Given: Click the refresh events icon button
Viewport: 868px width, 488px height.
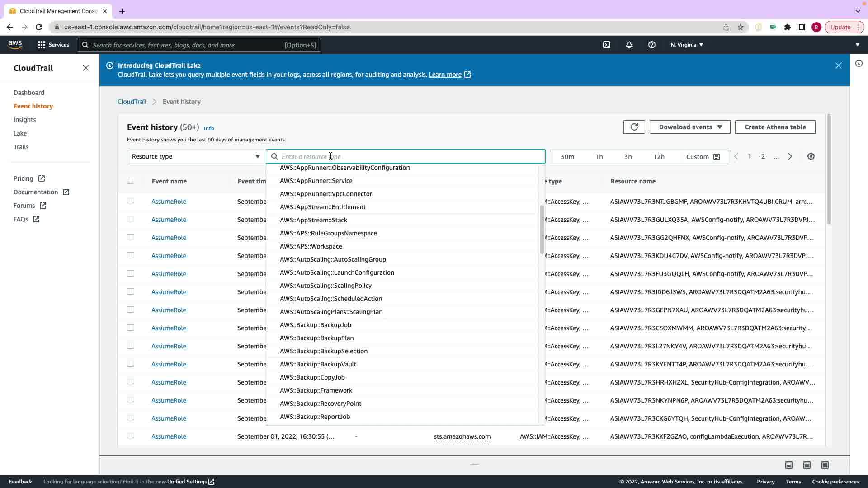Looking at the screenshot, I should [634, 127].
